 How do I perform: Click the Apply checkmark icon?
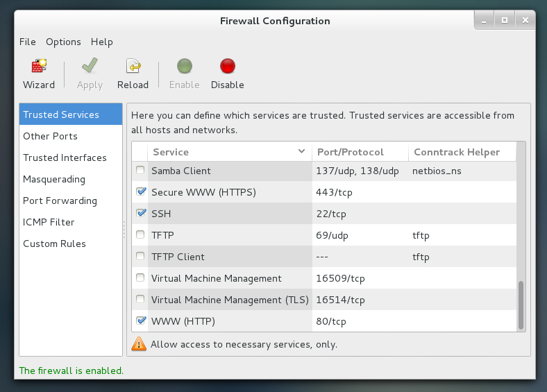click(x=90, y=66)
